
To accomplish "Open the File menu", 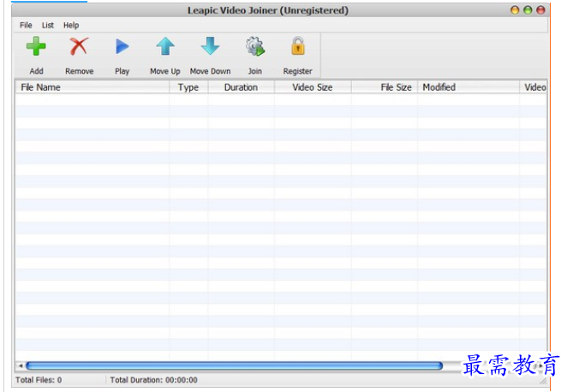I will pos(26,26).
